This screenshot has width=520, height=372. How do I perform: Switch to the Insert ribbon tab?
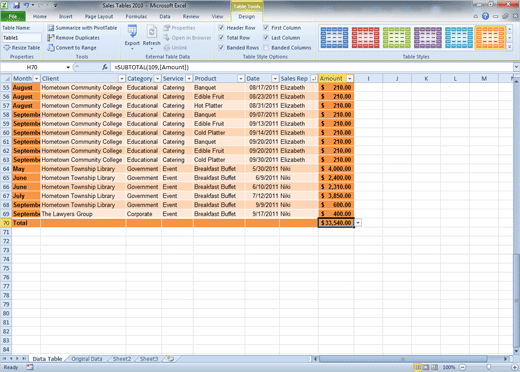click(66, 16)
